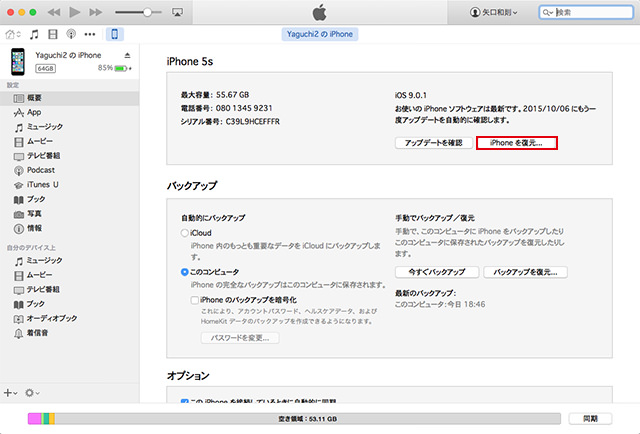Select 概要 in the settings sidebar
This screenshot has width=640, height=434.
pos(69,98)
